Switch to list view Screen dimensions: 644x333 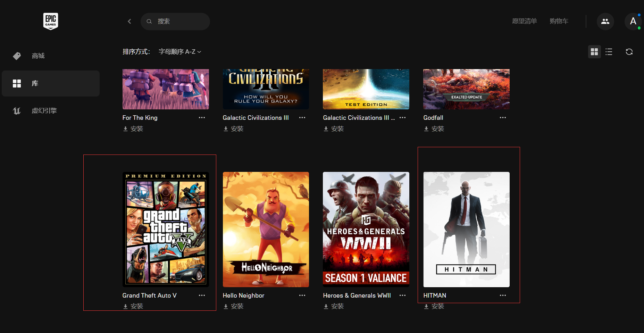(x=609, y=52)
